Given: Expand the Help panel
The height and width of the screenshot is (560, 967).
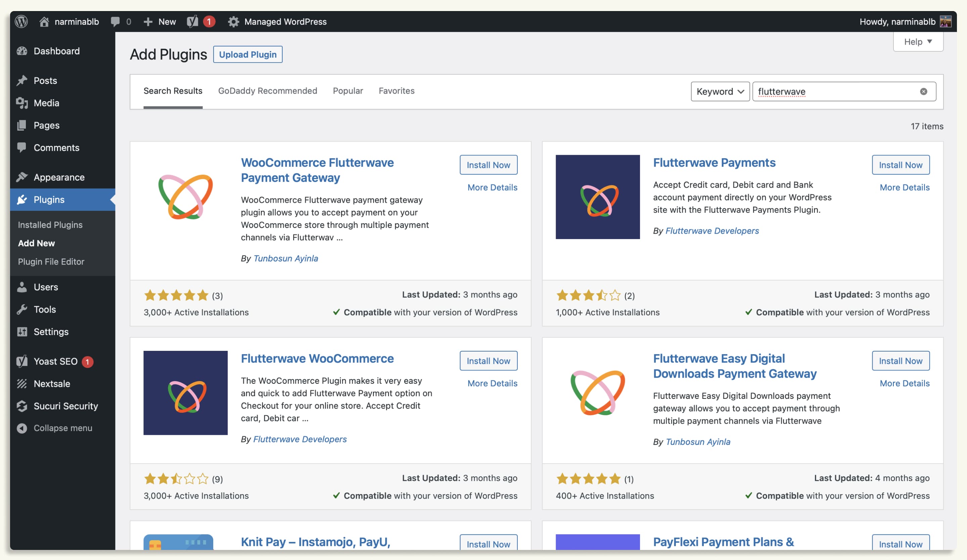Looking at the screenshot, I should point(918,41).
